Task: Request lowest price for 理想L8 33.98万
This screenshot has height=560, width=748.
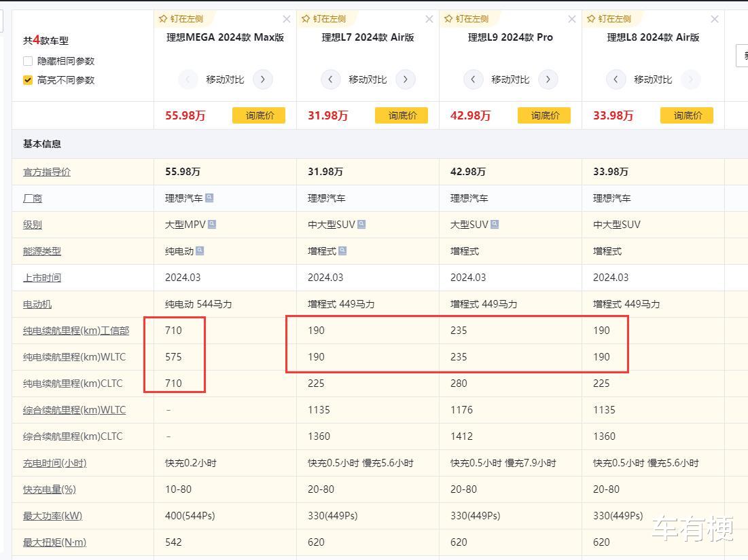Action: point(687,115)
